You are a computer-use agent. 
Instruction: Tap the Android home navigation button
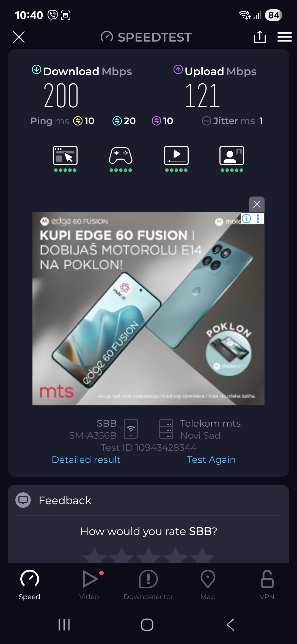147,625
